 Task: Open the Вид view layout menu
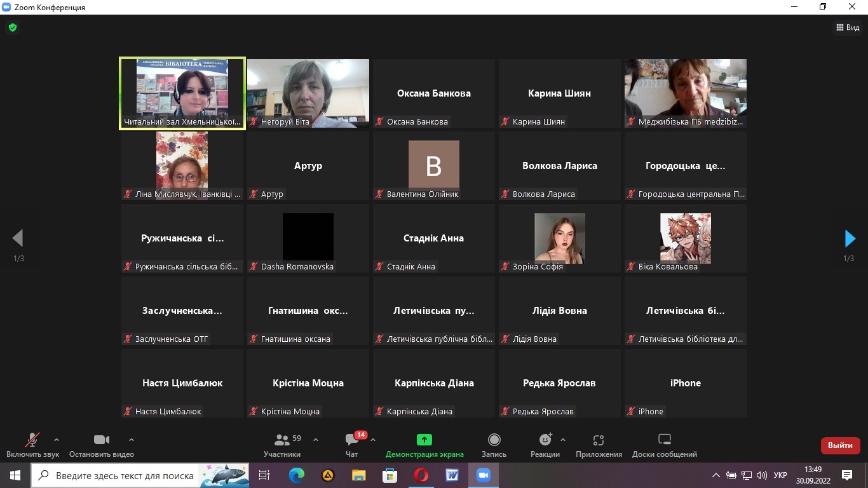(848, 27)
